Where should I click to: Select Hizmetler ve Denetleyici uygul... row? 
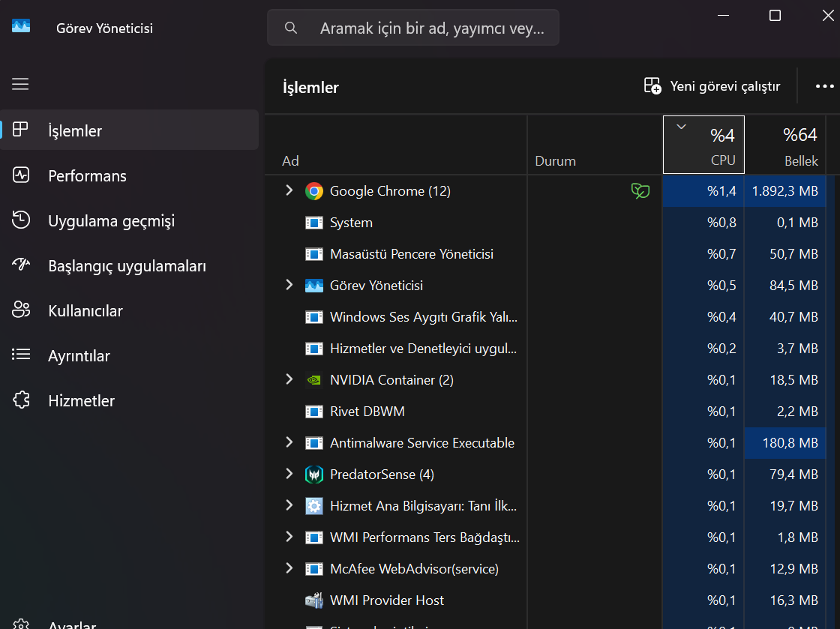[x=545, y=349]
